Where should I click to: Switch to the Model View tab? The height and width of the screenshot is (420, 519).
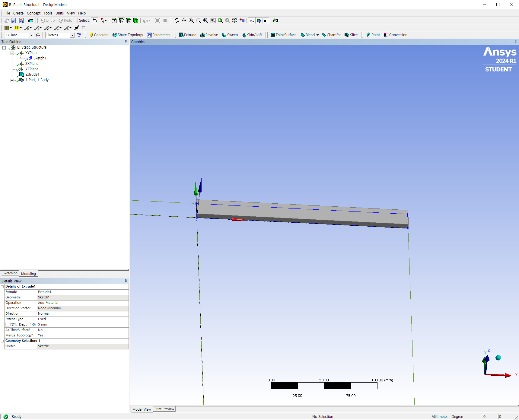point(142,409)
